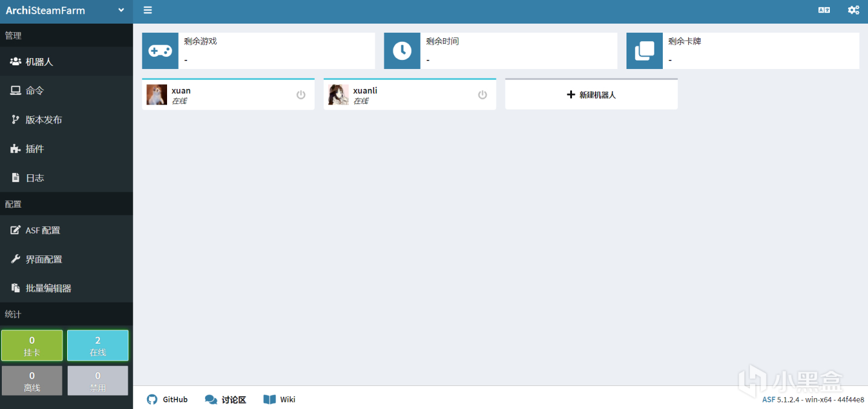Toggle the sidebar with hamburger icon
868x409 pixels.
148,10
